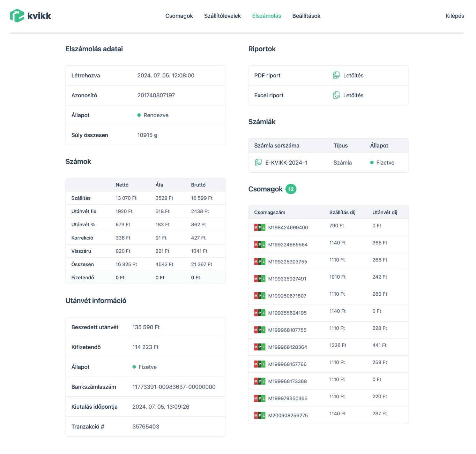Click the green 12 packages count badge

click(291, 189)
